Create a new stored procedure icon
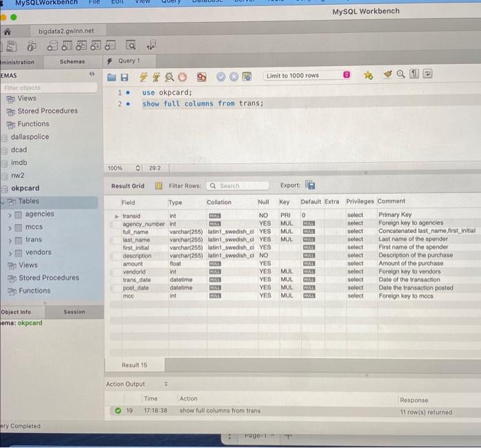 click(96, 45)
